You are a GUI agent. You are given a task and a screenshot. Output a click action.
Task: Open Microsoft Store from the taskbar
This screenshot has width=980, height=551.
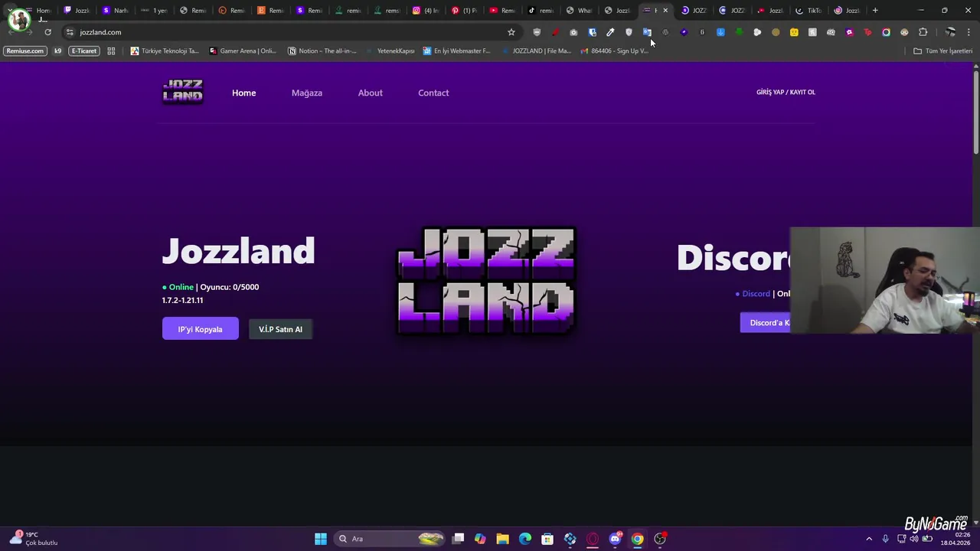coord(547,539)
